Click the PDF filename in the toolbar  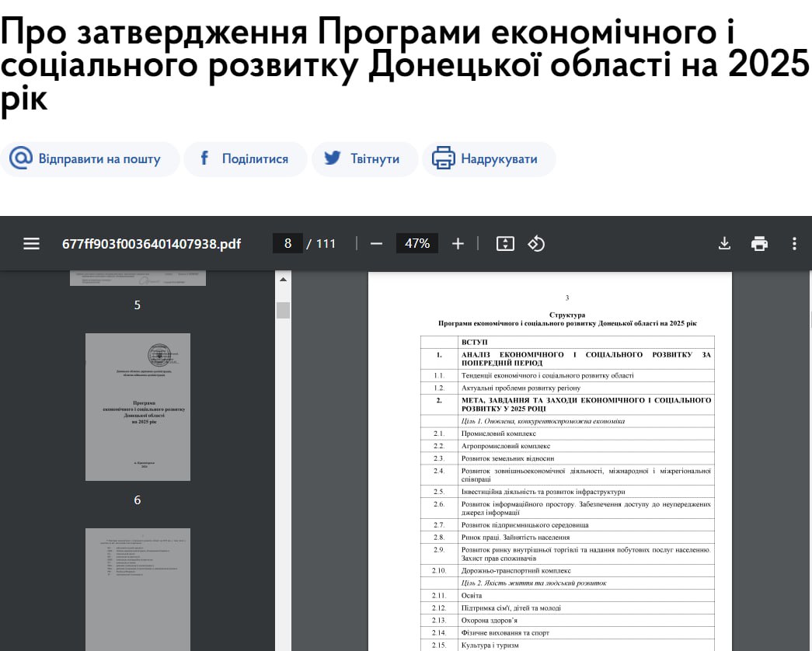point(152,244)
